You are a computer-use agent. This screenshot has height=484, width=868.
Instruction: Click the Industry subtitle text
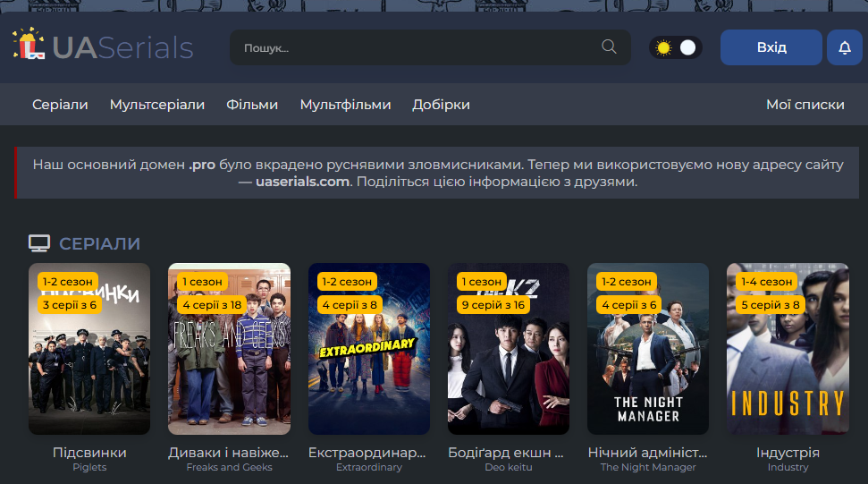(788, 467)
